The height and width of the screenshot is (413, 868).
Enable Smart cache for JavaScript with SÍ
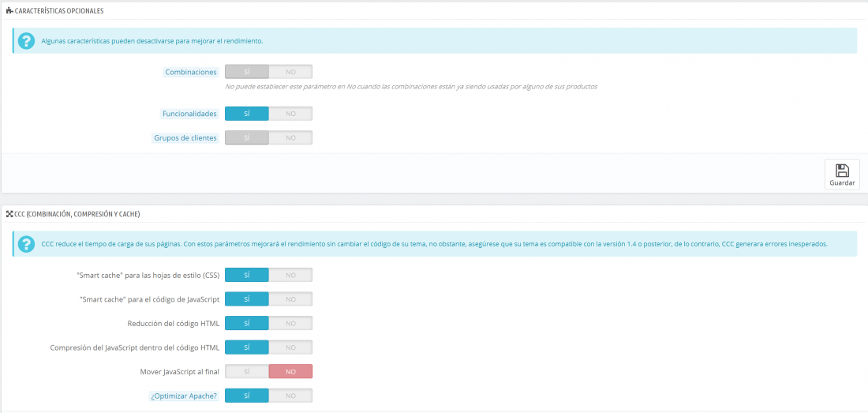[x=247, y=299]
